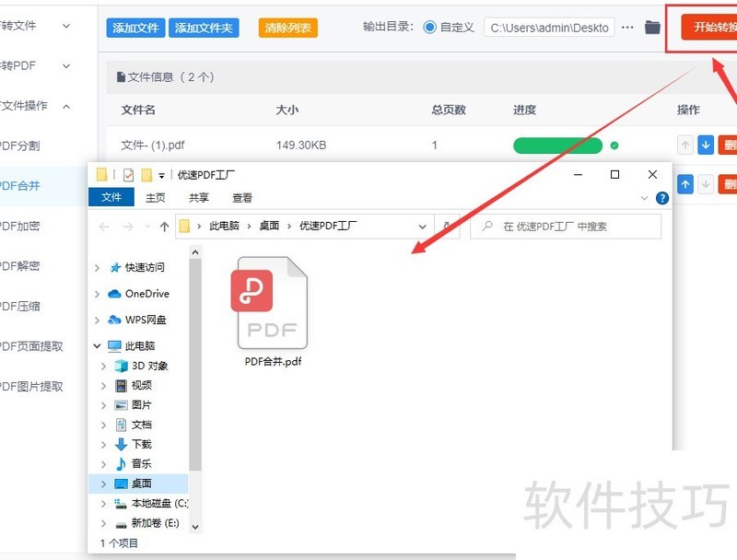Move 文件- (1).pdf down with blue arrow
Screen dimensions: 737x560
706,146
